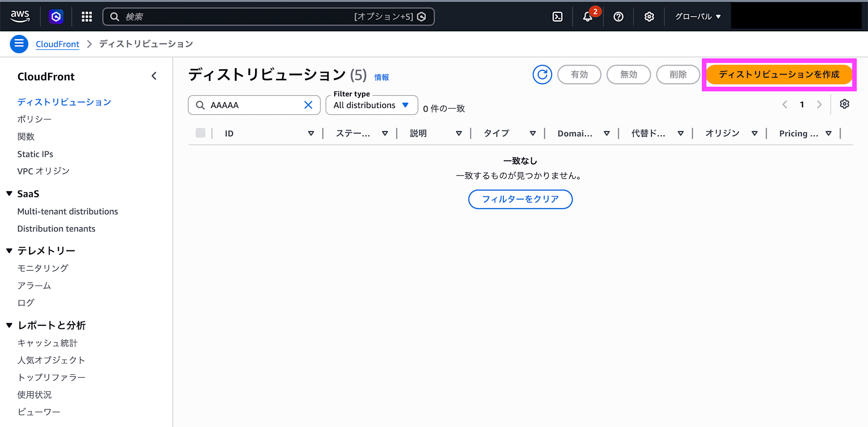Open Static IPs in the sidebar
Viewport: 868px width, 427px height.
(x=35, y=154)
